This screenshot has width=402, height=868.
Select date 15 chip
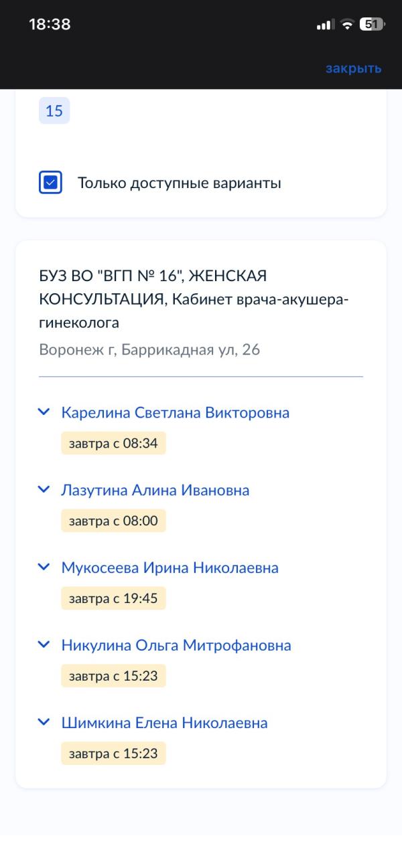tap(54, 111)
